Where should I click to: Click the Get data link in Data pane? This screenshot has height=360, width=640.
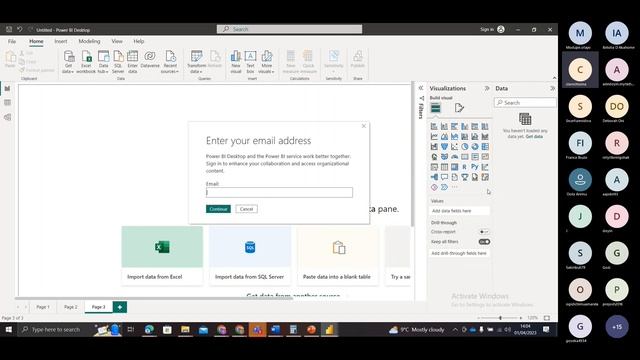[534, 136]
